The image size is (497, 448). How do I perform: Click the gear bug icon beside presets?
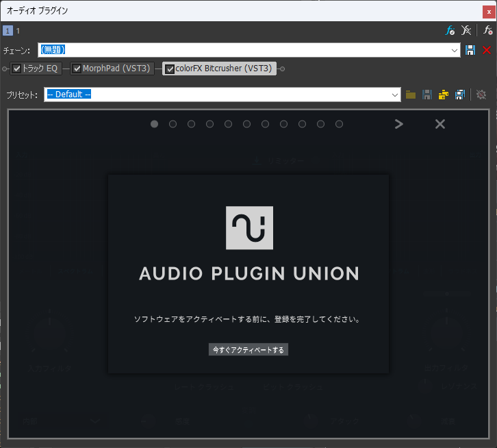click(x=481, y=95)
